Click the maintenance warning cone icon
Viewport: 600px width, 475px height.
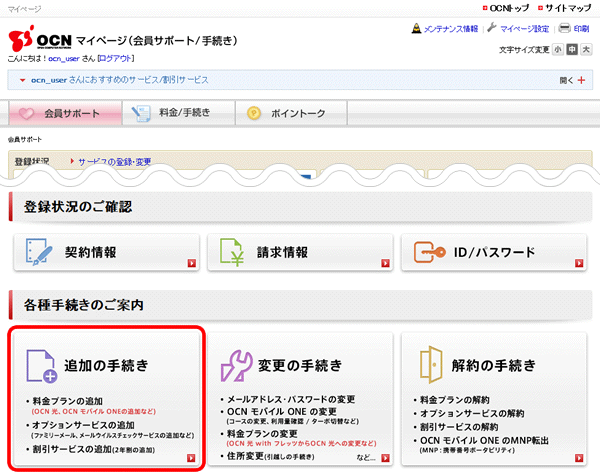click(x=416, y=28)
